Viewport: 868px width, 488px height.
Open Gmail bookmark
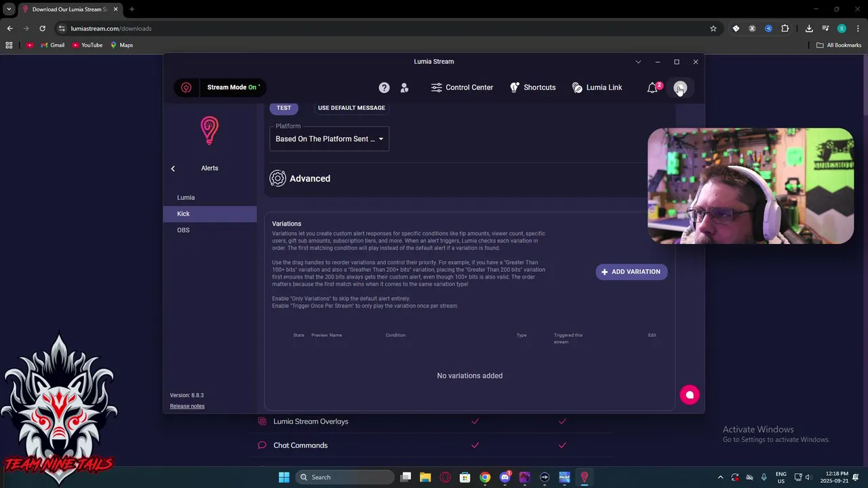point(52,45)
